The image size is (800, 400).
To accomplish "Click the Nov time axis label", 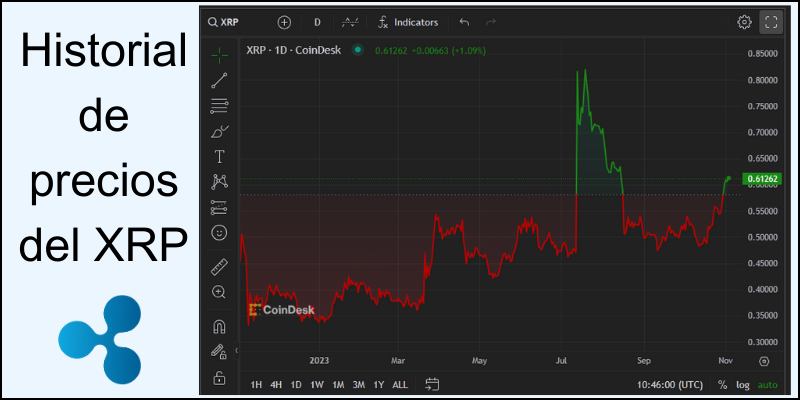I will [725, 361].
